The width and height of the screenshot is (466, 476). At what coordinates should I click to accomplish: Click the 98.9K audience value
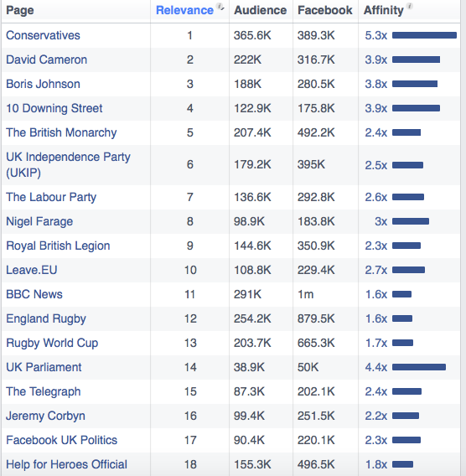(249, 221)
